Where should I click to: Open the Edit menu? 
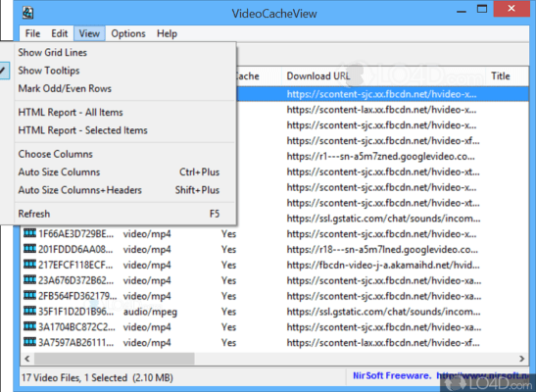click(x=59, y=33)
